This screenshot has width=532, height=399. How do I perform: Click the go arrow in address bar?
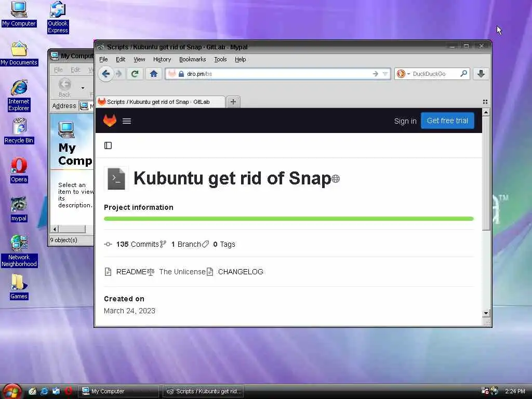tap(375, 74)
